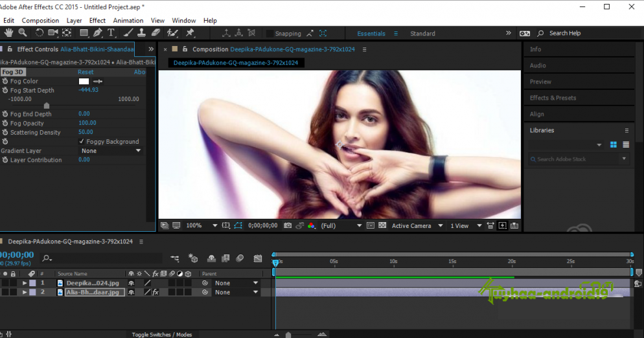Choose the Local Axis Mode icon
644x338 pixels.
click(x=226, y=33)
